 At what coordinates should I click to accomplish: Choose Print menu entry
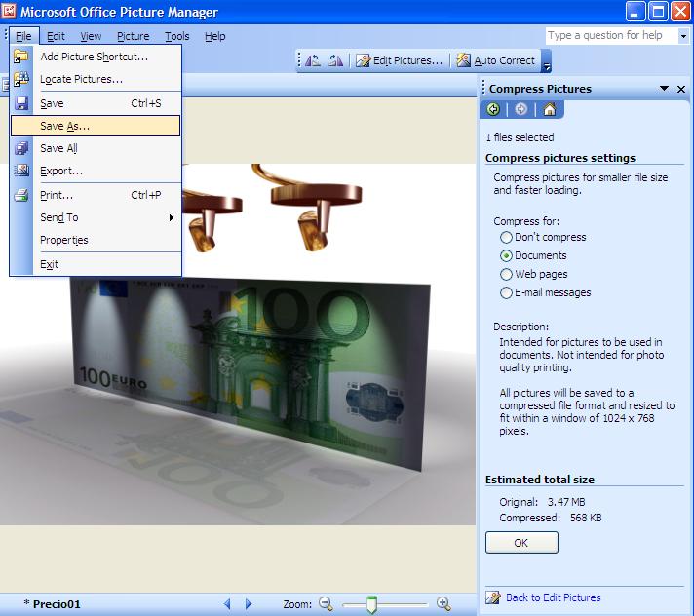coord(96,195)
